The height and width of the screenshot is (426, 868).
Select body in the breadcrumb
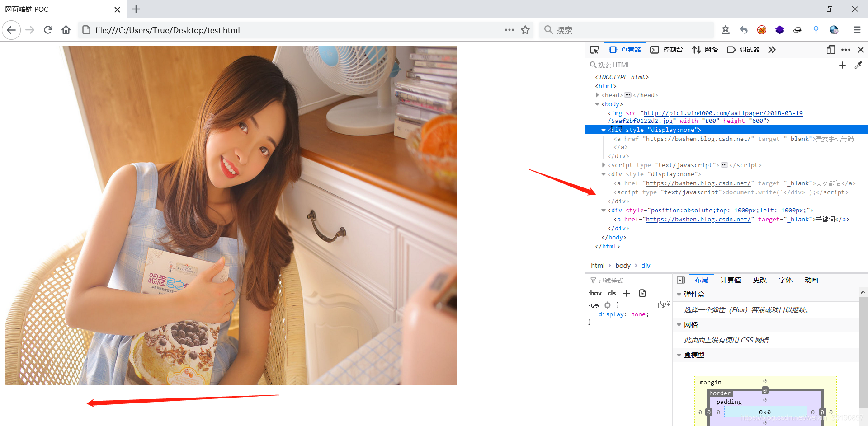pos(623,266)
